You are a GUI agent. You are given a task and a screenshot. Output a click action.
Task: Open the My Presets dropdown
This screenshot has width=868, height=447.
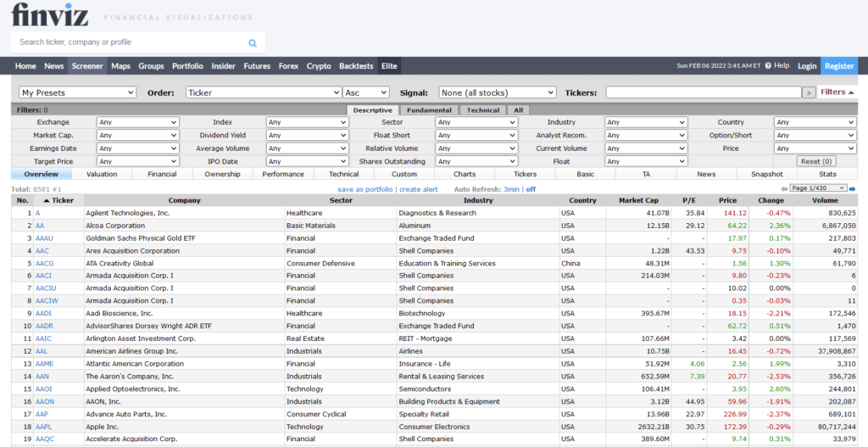tap(77, 92)
